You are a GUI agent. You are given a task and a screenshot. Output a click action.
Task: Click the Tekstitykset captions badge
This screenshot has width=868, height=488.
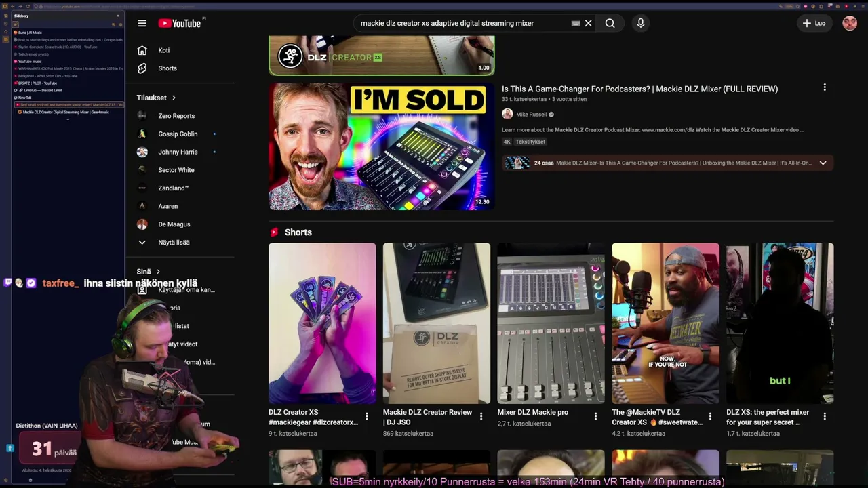530,142
